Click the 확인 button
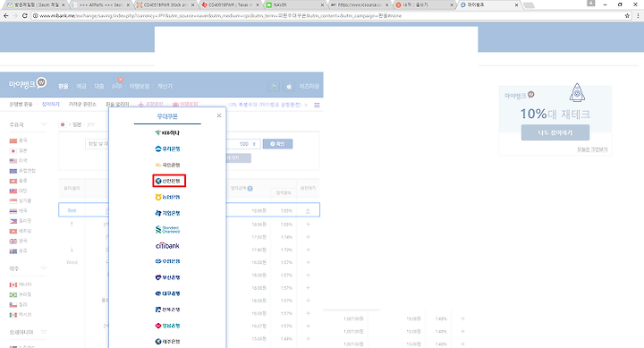644x348 pixels. point(277,144)
